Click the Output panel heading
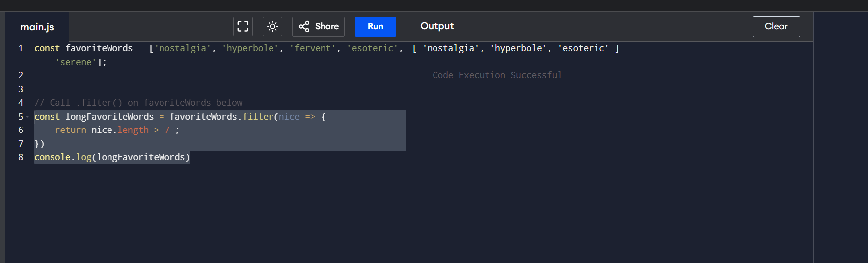Screen dimensions: 868x263 coord(437,26)
